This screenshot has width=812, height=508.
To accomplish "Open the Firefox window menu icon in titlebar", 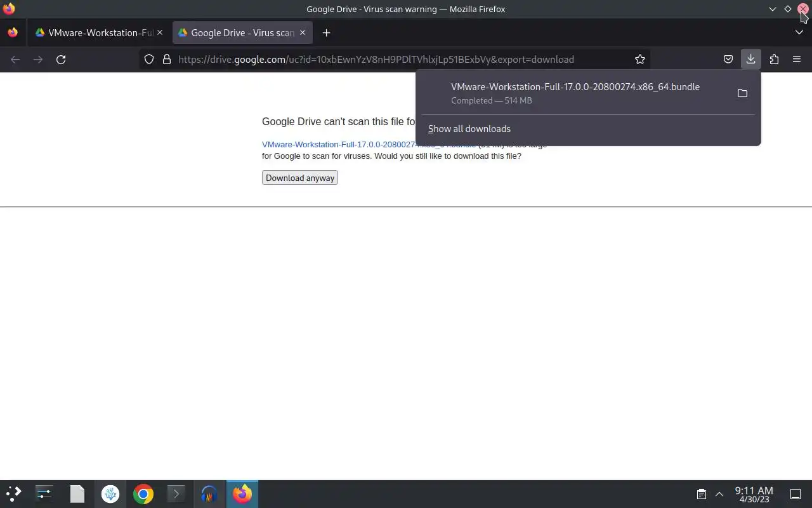I will [9, 9].
